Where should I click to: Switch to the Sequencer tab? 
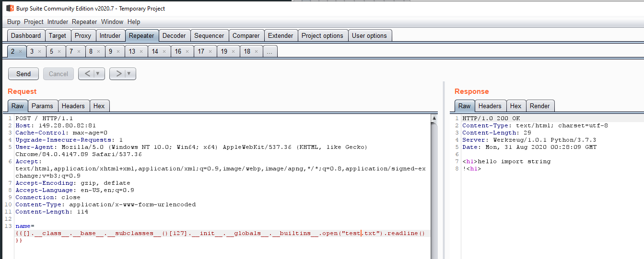[x=209, y=35]
